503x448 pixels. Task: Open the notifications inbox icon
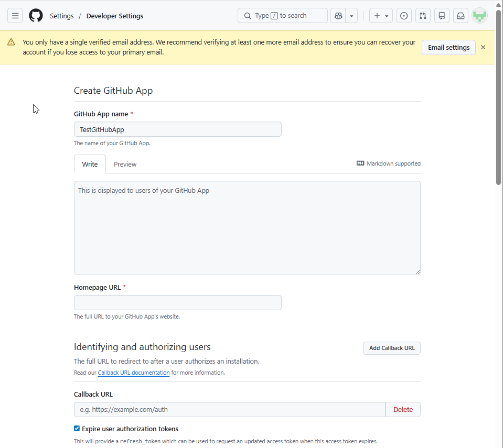(461, 16)
